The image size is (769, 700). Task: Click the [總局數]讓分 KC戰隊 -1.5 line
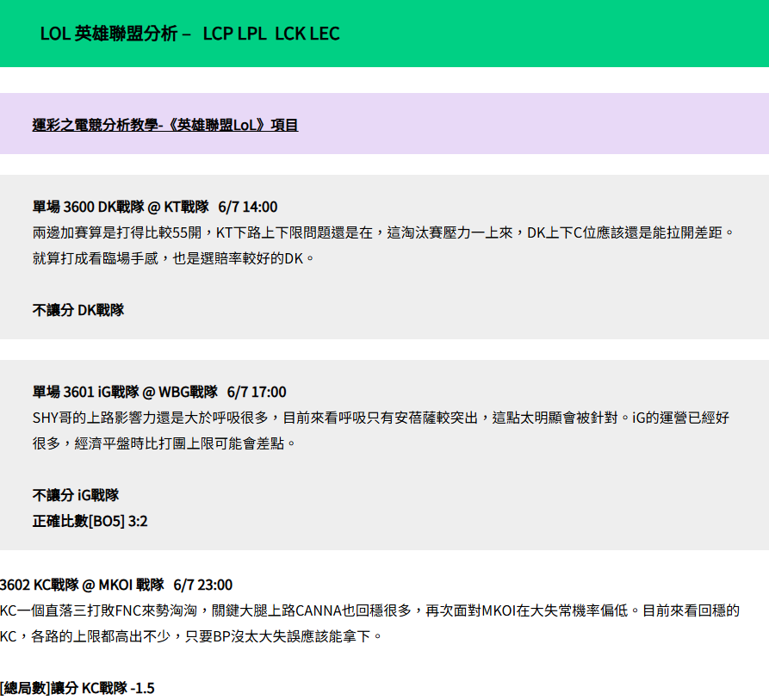click(x=78, y=688)
